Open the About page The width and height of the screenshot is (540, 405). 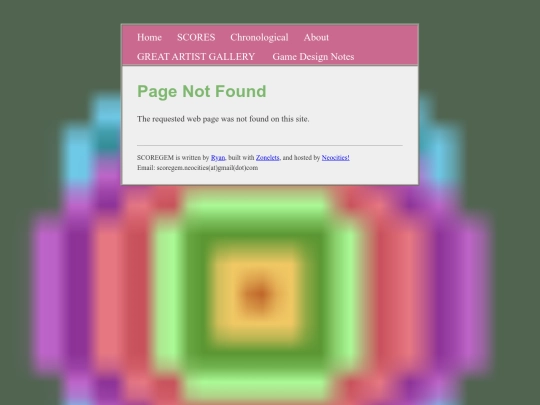click(x=316, y=37)
